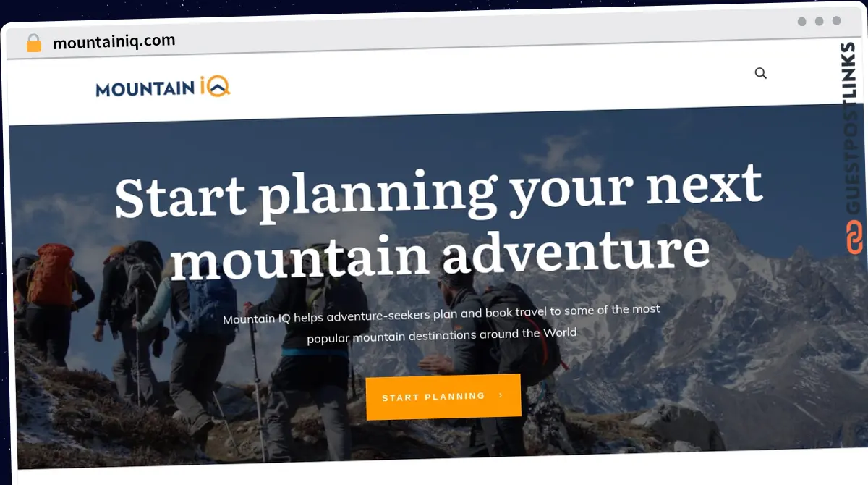Open the search magnifier icon in header
This screenshot has width=868, height=485.
(x=760, y=73)
